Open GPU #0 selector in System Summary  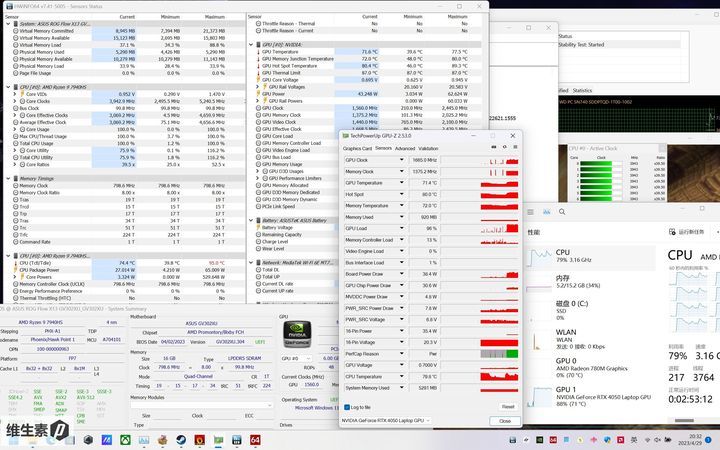297,358
